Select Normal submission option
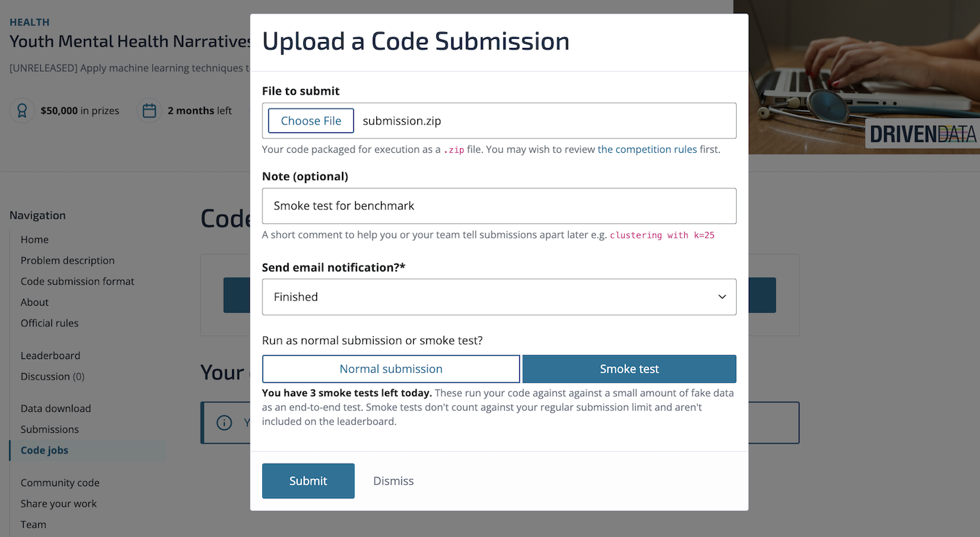The image size is (980, 537). click(x=391, y=369)
